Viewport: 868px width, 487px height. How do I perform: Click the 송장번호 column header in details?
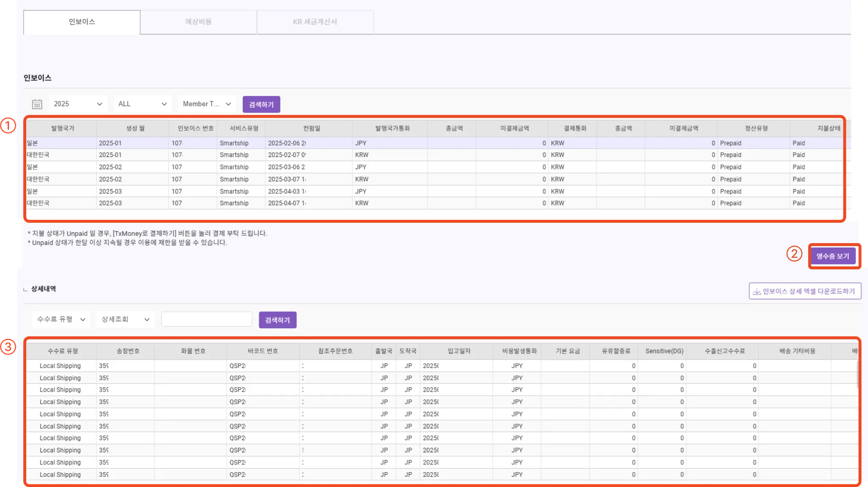[128, 351]
